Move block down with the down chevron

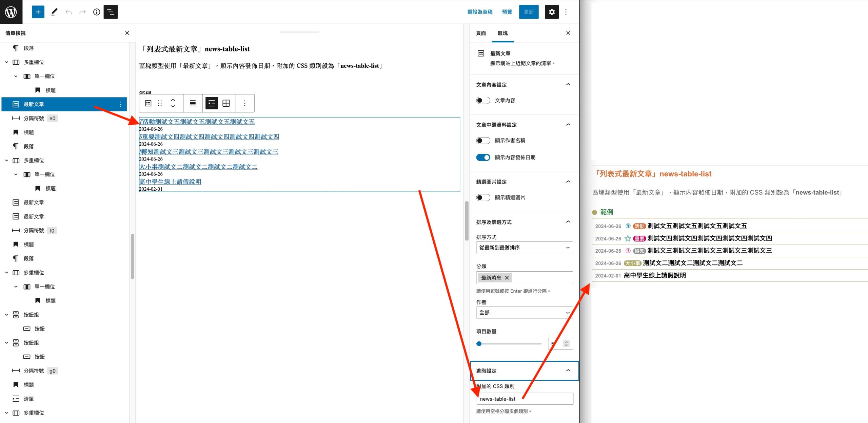coord(173,106)
